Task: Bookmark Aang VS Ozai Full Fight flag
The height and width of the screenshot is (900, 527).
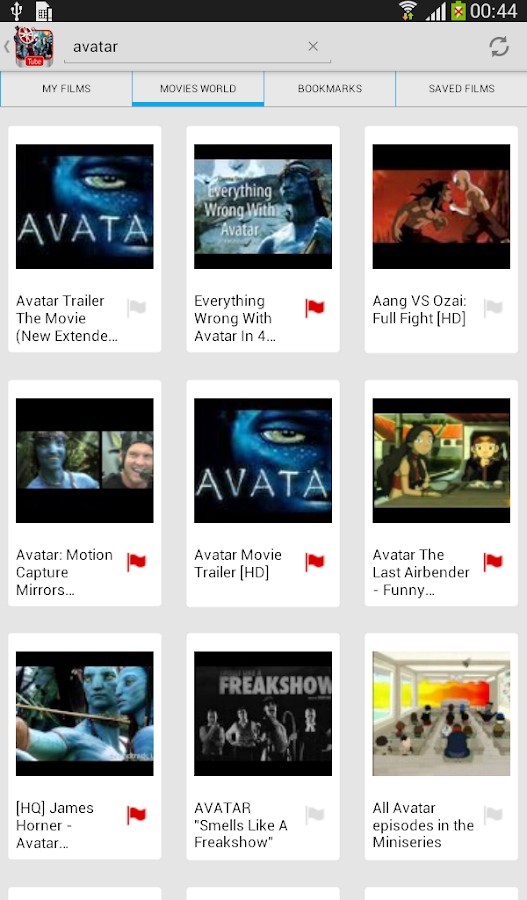Action: [x=493, y=308]
